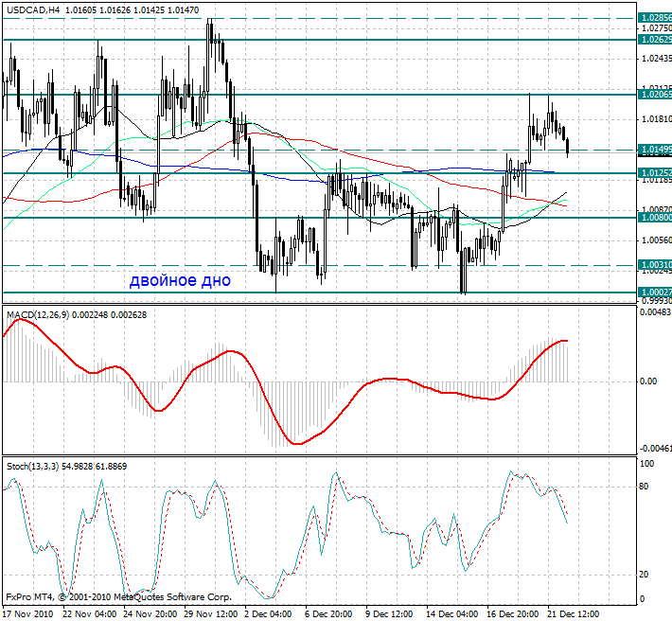Click the 20 Stochastic level label
Viewport: 672px width, 621px height.
point(644,575)
